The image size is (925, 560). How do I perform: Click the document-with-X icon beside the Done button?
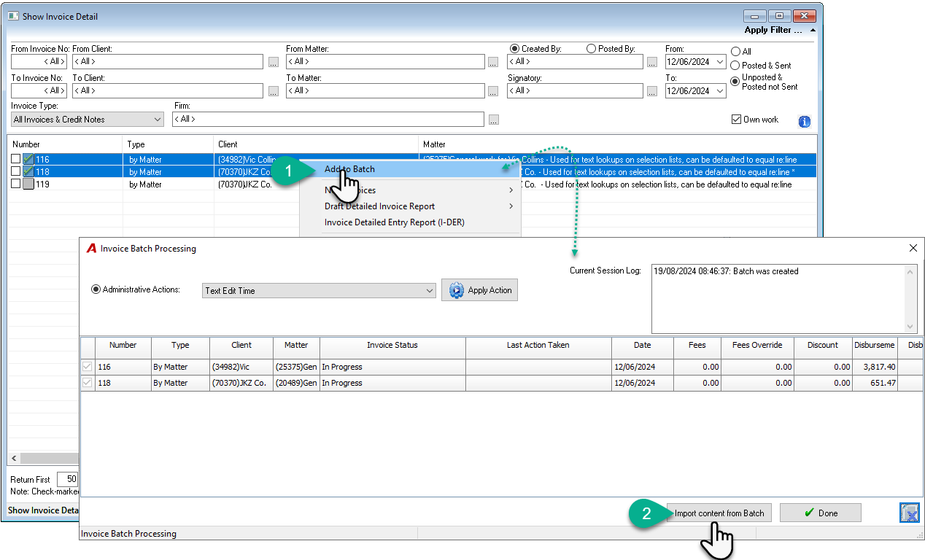click(909, 513)
